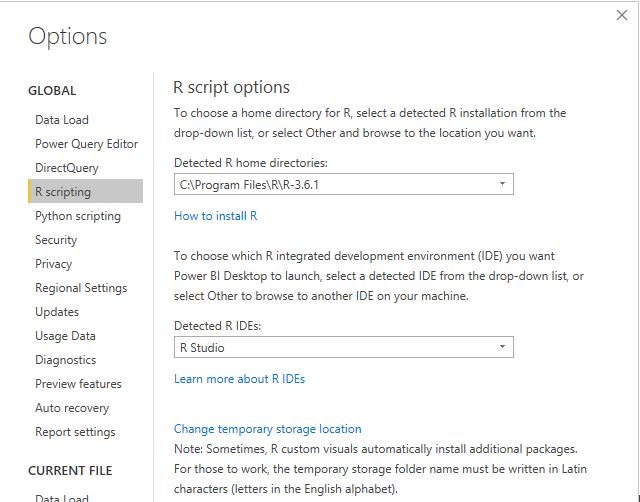The height and width of the screenshot is (502, 640).
Task: Select Power Query Editor in sidebar
Action: tap(86, 144)
